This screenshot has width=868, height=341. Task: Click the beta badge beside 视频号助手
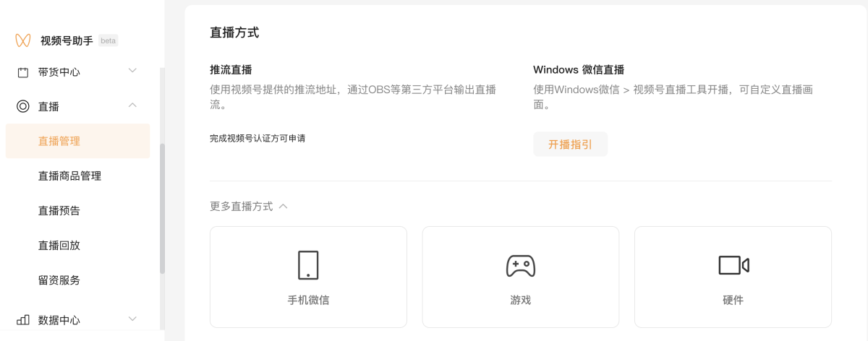coord(109,40)
